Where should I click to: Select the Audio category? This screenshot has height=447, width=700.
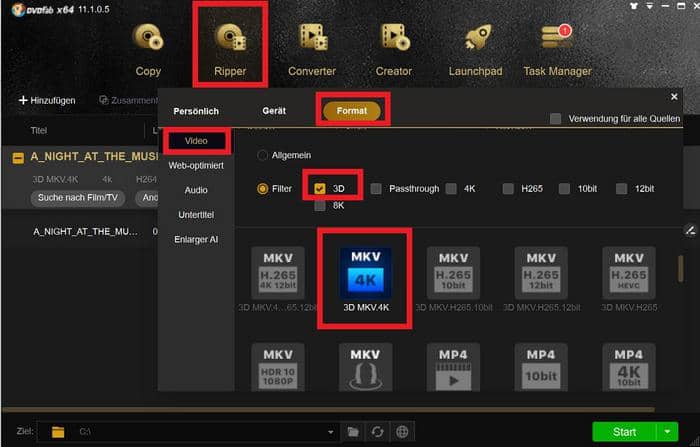196,190
